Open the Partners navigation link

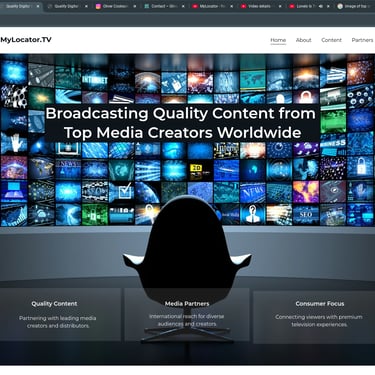click(362, 40)
